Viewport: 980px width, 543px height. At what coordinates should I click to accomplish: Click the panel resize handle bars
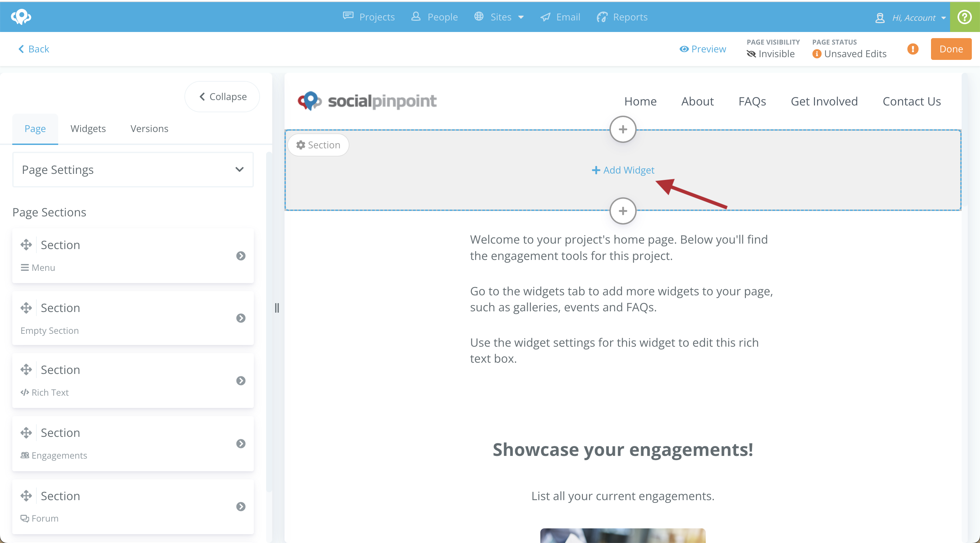277,308
